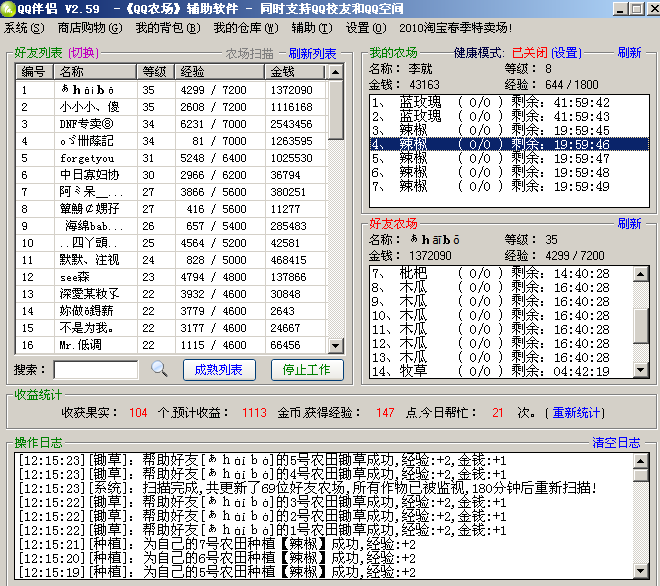Open the 辅助(T) menu
Image resolution: width=660 pixels, height=586 pixels.
312,28
